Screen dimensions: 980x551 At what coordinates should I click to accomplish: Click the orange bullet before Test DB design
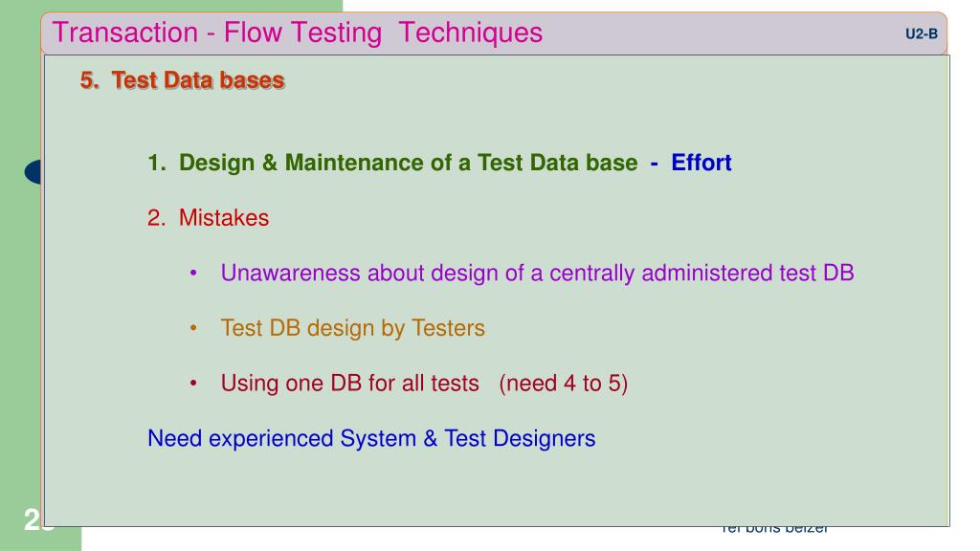193,328
